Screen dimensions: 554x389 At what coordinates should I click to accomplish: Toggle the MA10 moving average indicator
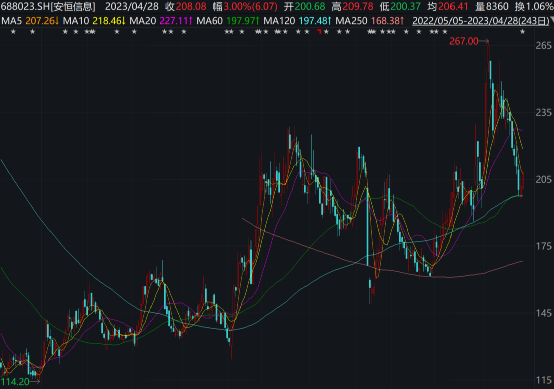tap(76, 21)
